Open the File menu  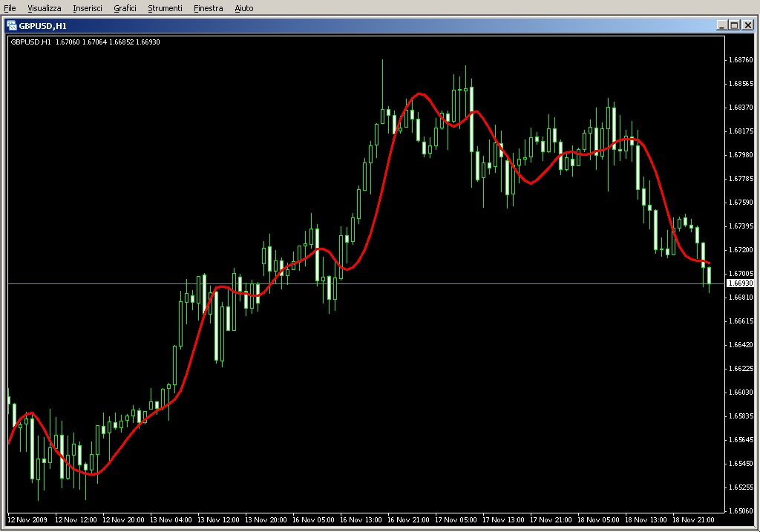(x=10, y=8)
